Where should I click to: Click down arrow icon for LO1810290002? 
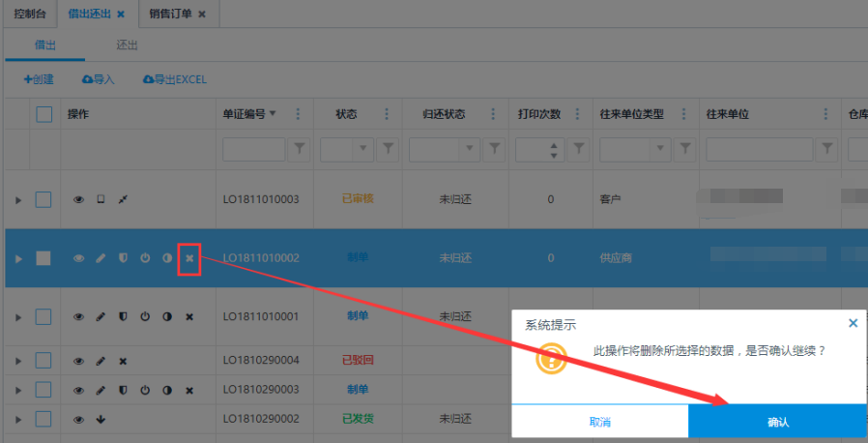click(x=101, y=419)
